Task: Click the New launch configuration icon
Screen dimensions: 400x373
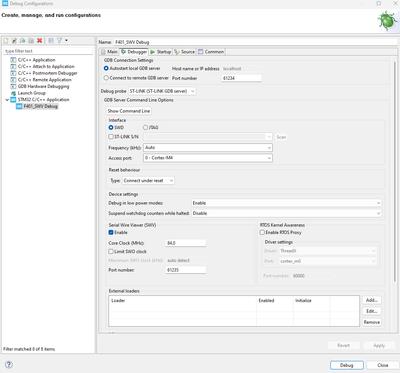Action: tap(6, 41)
